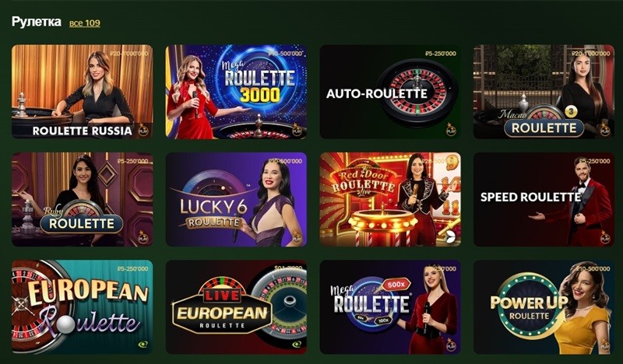Click provider badge on Lucky 6 Roulette

pos(297,237)
